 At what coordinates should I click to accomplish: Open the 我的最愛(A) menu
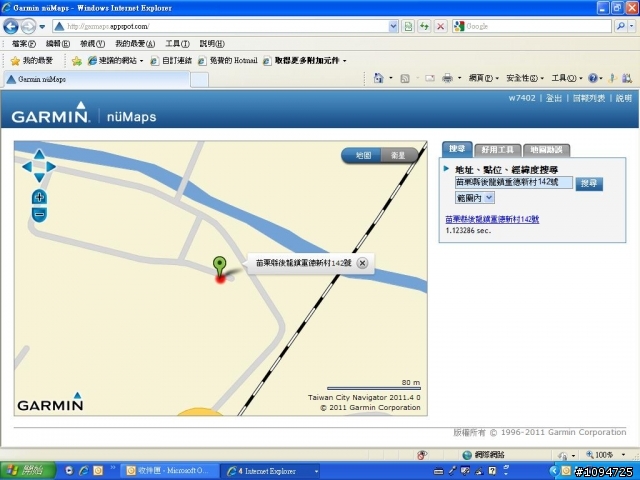(135, 44)
